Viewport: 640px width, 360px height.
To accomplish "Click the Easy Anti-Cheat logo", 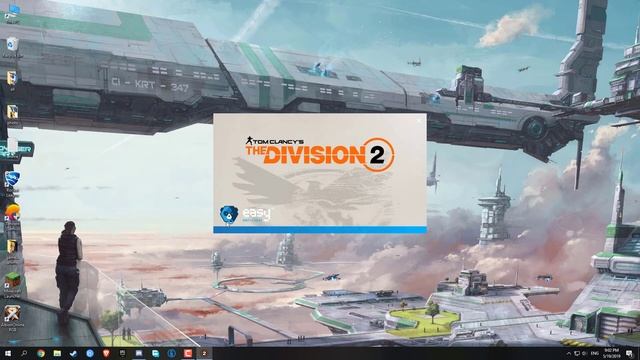I will point(245,215).
